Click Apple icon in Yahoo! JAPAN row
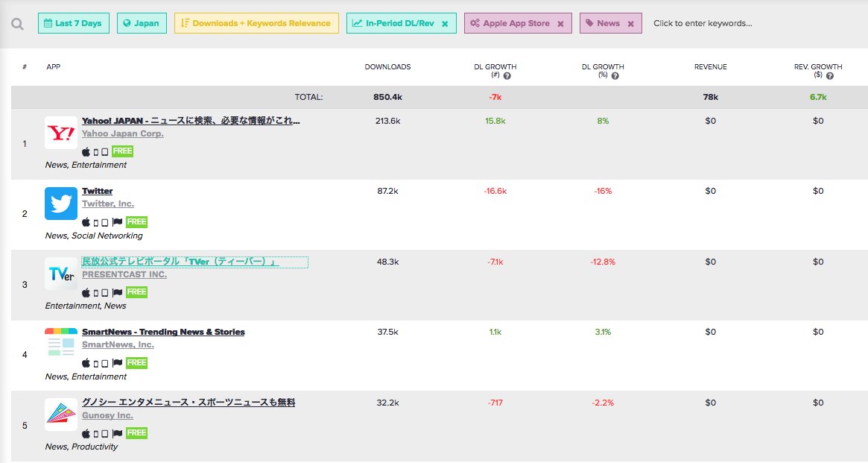Screen dimensions: 868x463 click(86, 152)
